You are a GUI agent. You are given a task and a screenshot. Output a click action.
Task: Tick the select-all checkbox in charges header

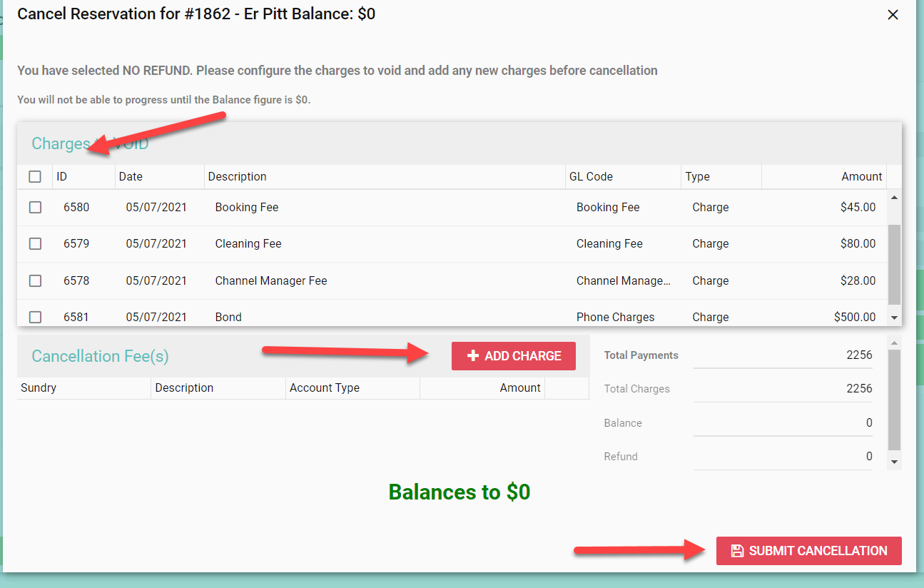[35, 176]
